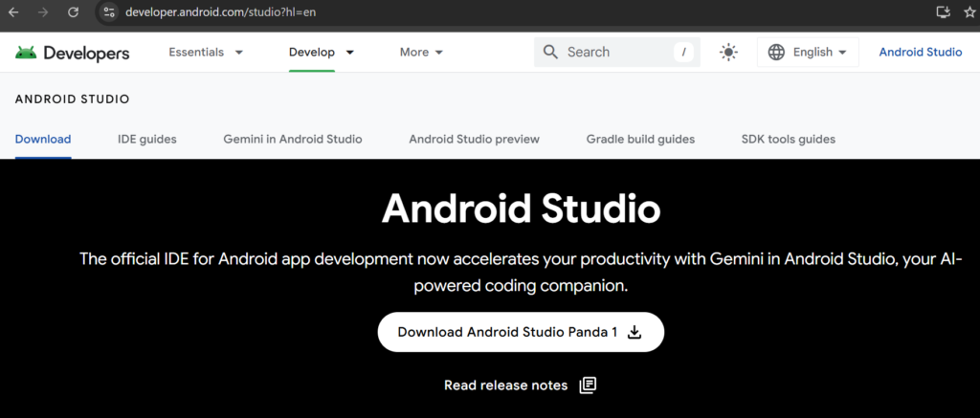Screen dimensions: 980x418
Task: Toggle the light/dark theme sun icon
Action: [729, 53]
